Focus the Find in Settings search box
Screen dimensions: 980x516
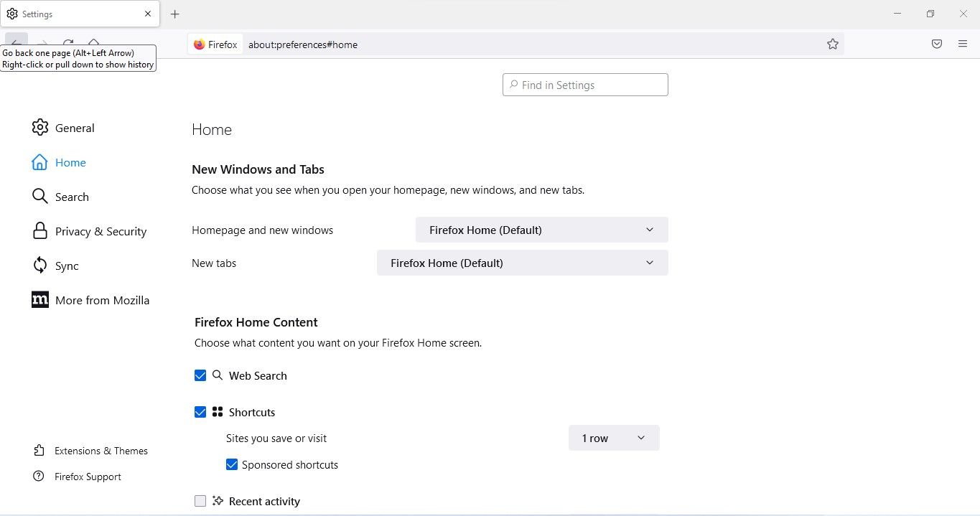[x=585, y=85]
